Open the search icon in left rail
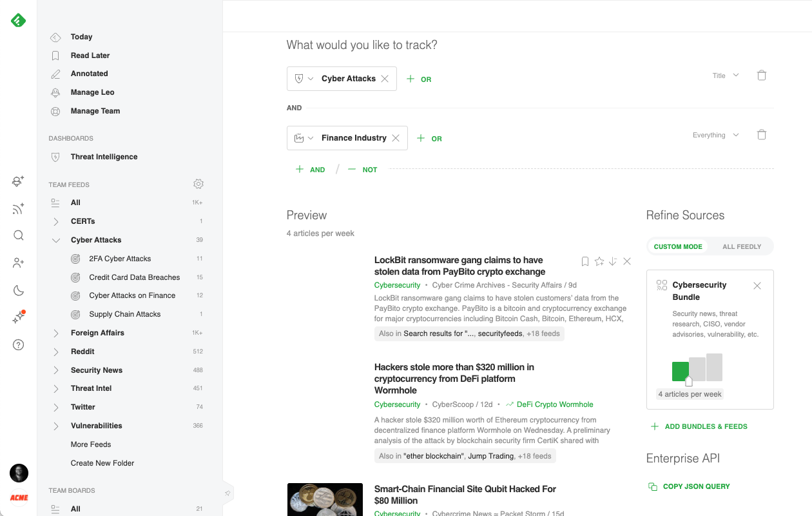 pos(18,235)
